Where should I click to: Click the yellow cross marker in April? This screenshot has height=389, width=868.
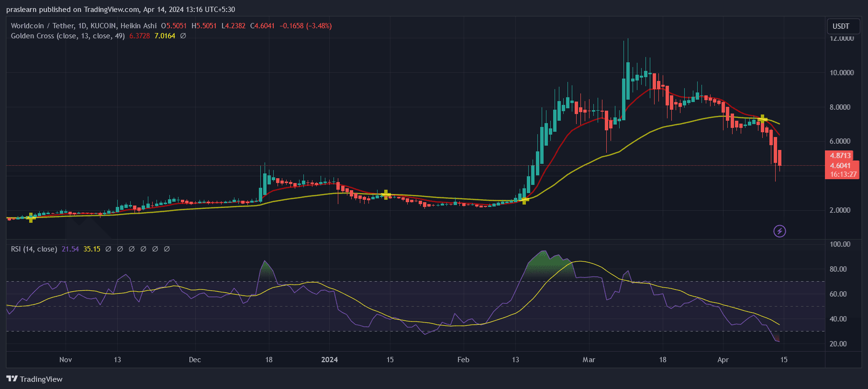762,119
